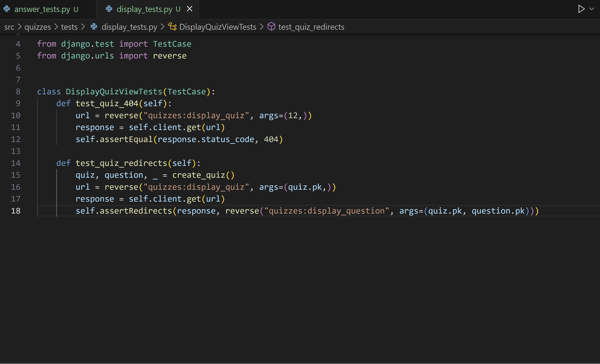This screenshot has height=364, width=600.
Task: Click line number 18 in the gutter
Action: pos(16,211)
